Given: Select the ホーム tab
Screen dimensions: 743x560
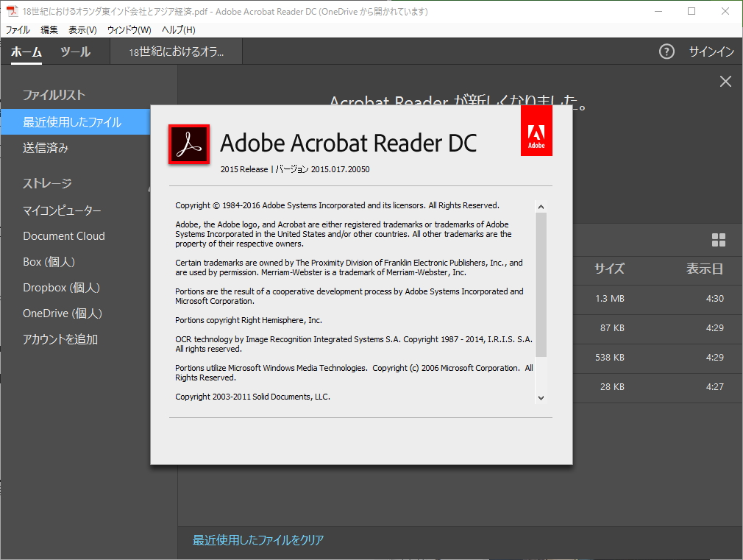Looking at the screenshot, I should 26,52.
